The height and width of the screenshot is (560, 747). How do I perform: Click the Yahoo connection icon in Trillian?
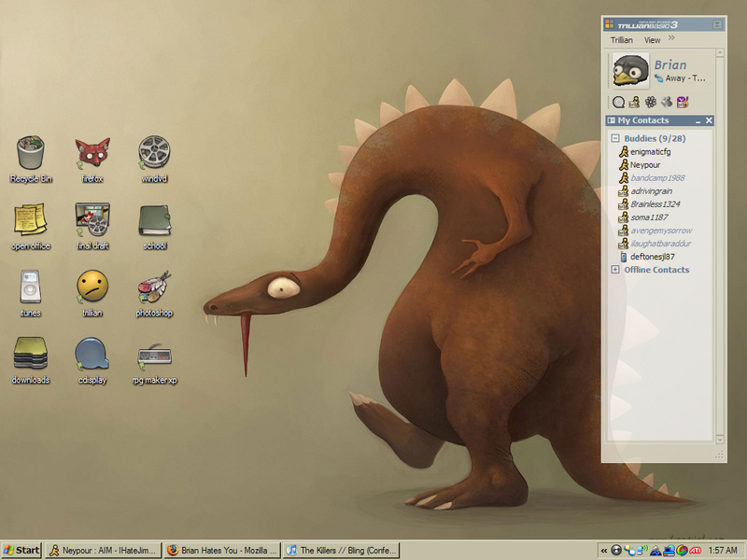683,102
